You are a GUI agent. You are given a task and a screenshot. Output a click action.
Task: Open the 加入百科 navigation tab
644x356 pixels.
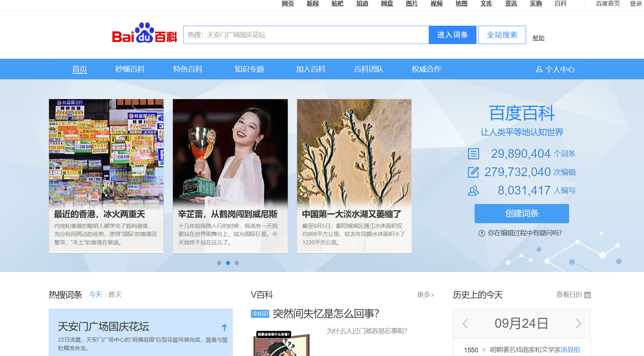click(x=311, y=69)
